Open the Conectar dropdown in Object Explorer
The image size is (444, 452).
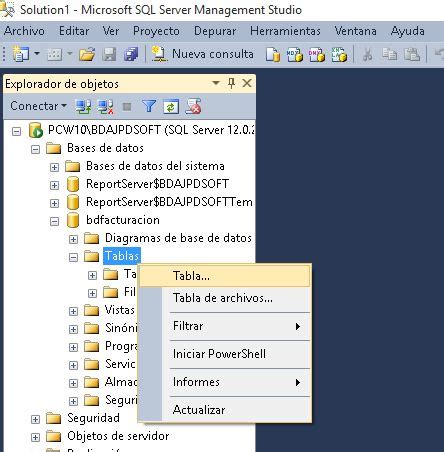click(x=38, y=106)
